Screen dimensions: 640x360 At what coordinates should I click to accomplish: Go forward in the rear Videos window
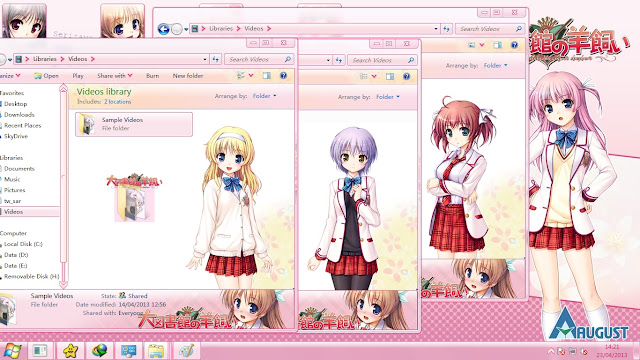[x=176, y=29]
